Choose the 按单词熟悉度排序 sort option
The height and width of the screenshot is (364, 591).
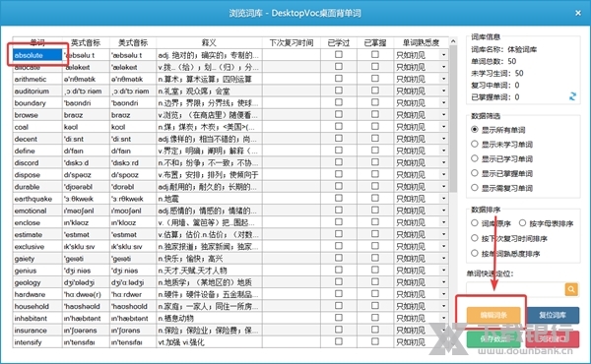[x=475, y=254]
